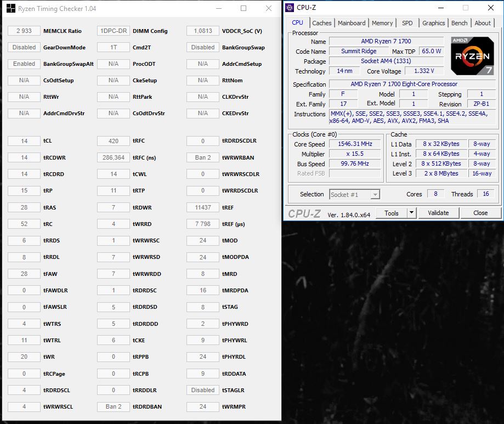Click the CPU-Z title bar icon
This screenshot has height=424, width=504.
[290, 7]
